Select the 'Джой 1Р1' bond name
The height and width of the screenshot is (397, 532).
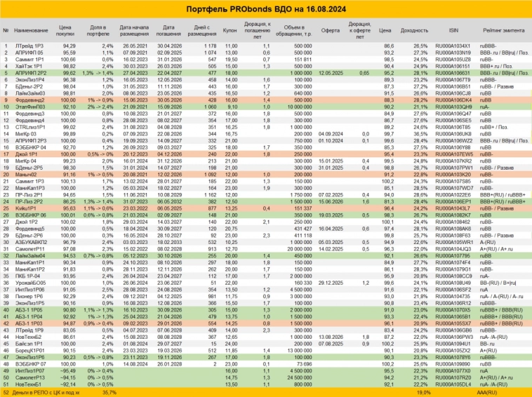(x=27, y=154)
